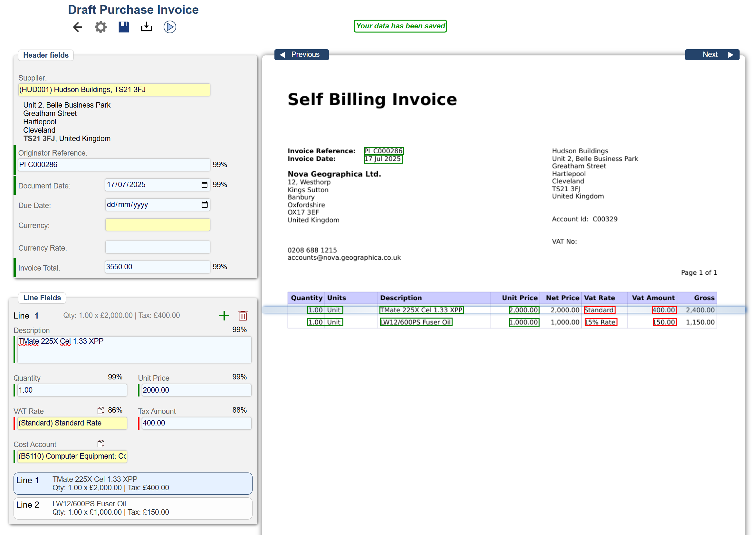This screenshot has height=535, width=756.
Task: Click copy icon next to VAT Rate
Action: coord(101,410)
